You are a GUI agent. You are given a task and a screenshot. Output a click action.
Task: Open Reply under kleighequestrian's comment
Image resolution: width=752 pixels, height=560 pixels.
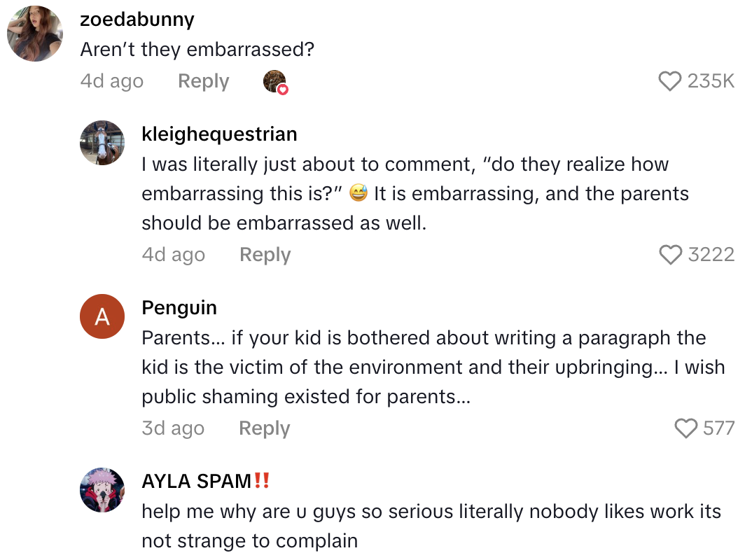pyautogui.click(x=265, y=255)
